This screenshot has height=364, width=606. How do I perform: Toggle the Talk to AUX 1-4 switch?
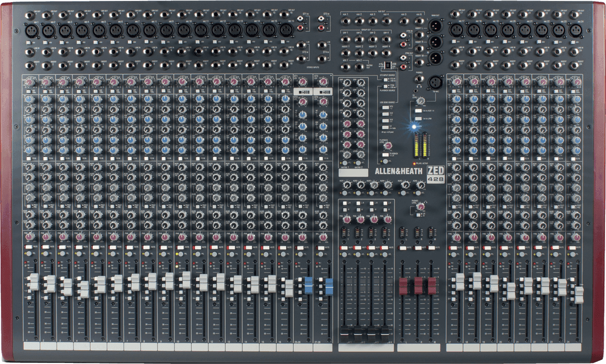(418, 110)
